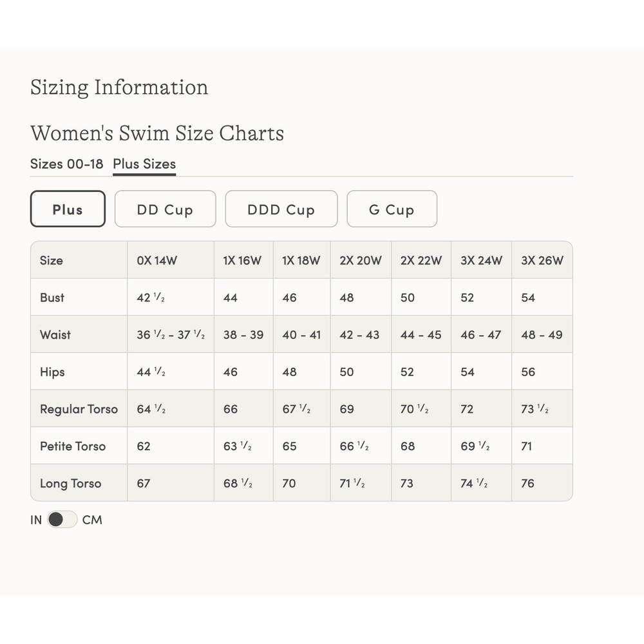644x644 pixels.
Task: Click the Waist row label
Action: click(x=55, y=335)
